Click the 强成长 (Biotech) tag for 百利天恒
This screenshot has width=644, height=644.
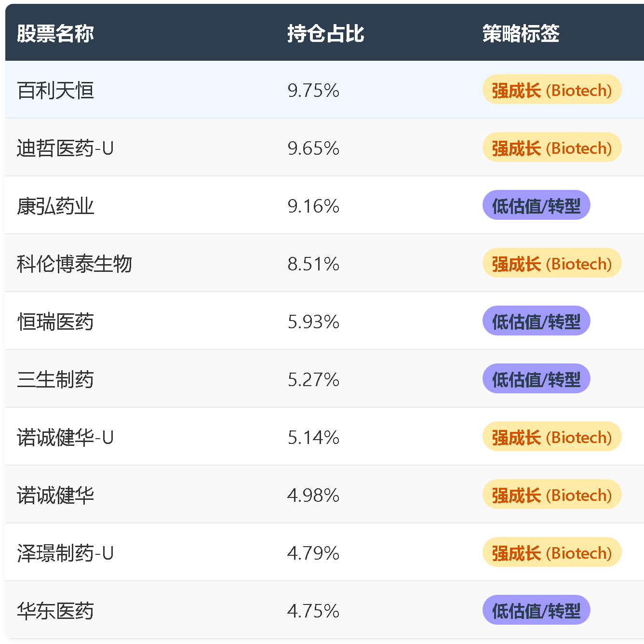551,90
